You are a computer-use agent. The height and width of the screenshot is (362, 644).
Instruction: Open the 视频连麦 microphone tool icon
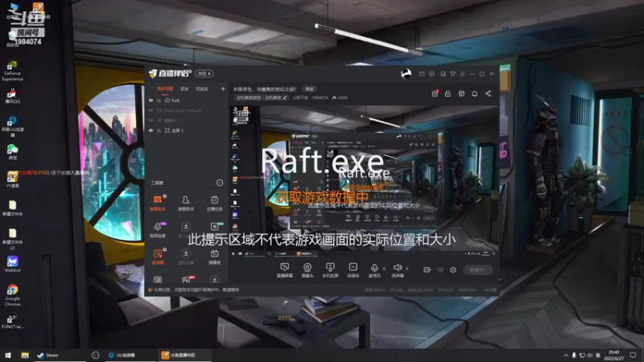[x=158, y=230]
